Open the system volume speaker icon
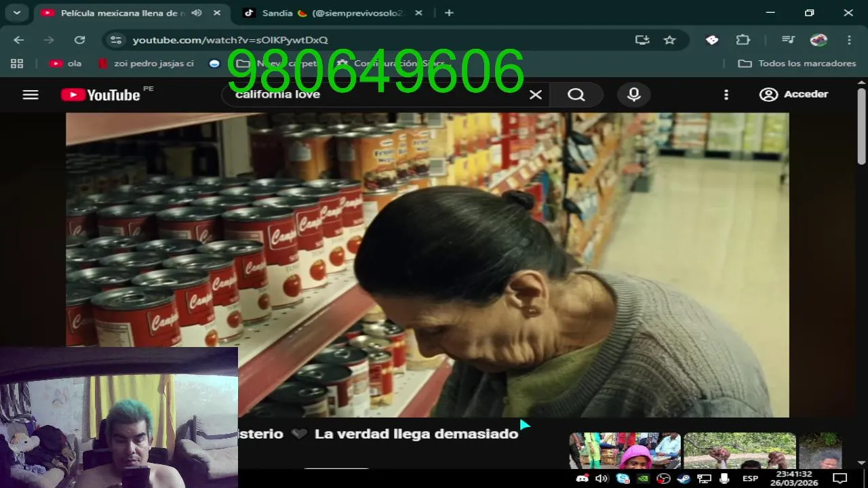 click(601, 479)
